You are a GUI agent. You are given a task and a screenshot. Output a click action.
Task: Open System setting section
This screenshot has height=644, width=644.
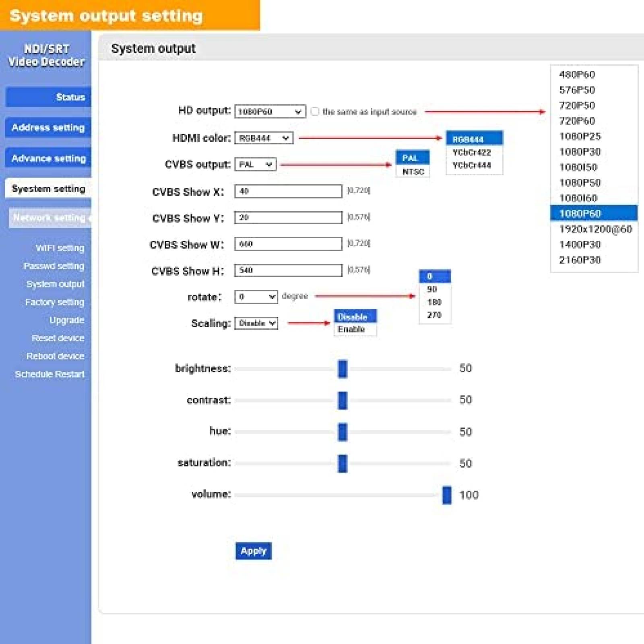pos(48,188)
